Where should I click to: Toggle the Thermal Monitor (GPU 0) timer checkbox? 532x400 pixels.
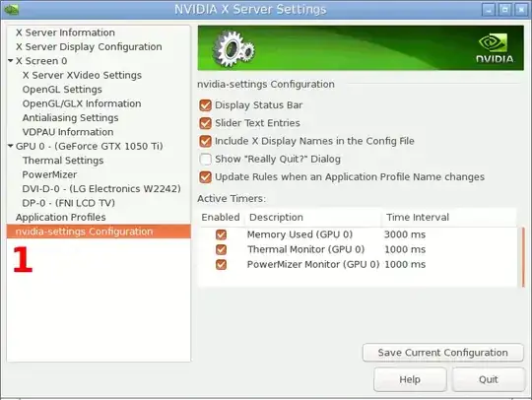click(x=222, y=249)
